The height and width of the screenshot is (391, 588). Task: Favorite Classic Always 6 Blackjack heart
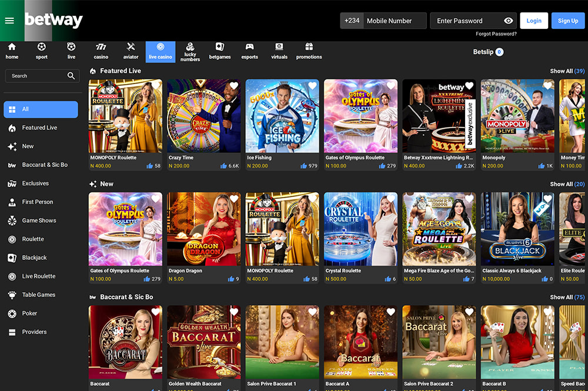tap(547, 199)
